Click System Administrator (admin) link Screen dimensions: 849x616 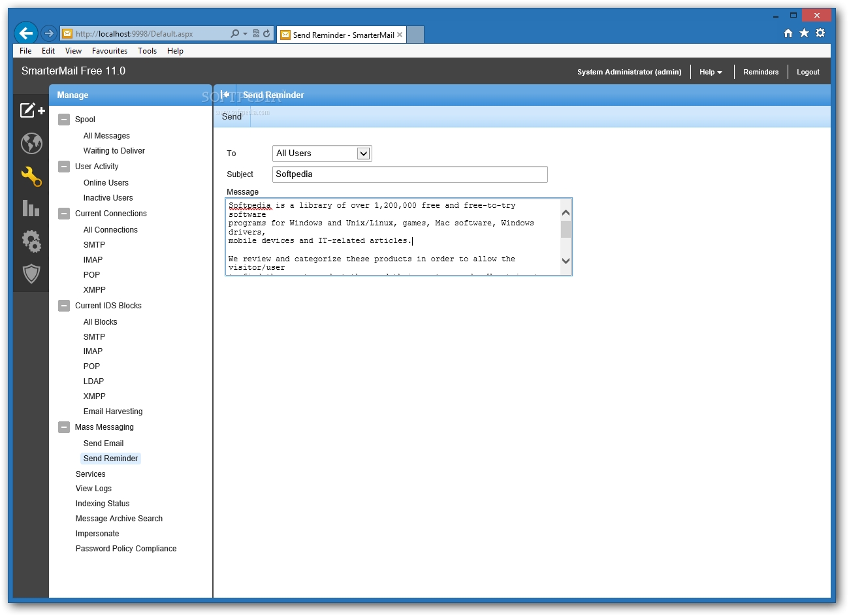coord(629,72)
